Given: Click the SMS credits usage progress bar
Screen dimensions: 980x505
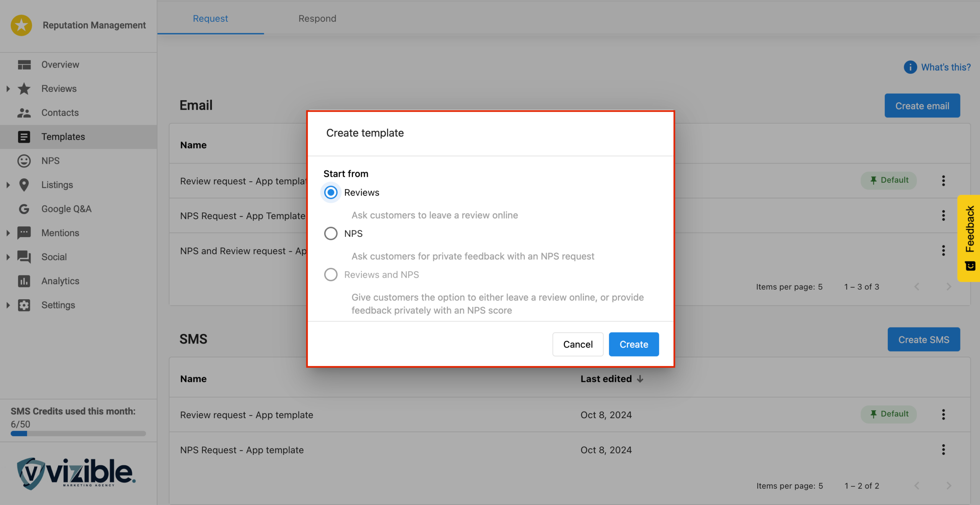Looking at the screenshot, I should pos(78,434).
